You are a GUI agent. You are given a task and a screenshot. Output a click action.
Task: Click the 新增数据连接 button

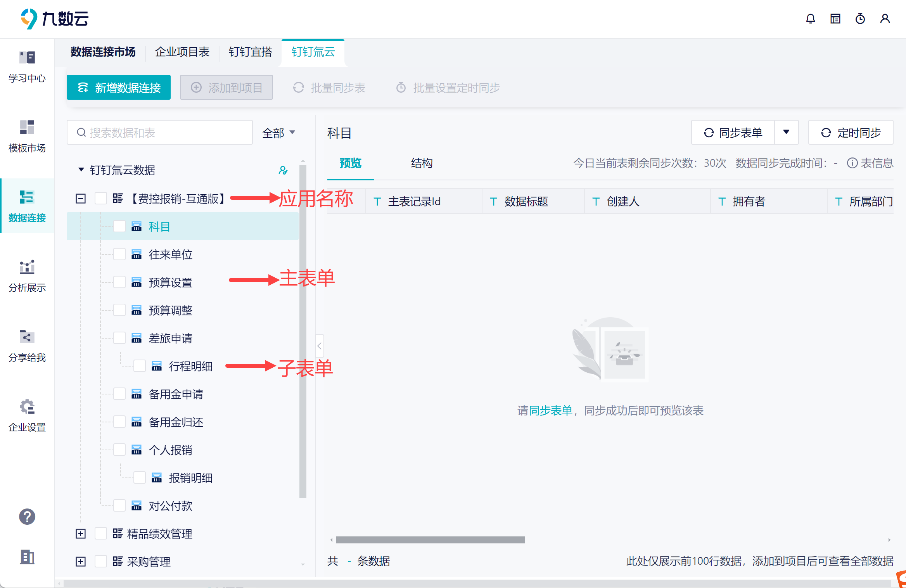pyautogui.click(x=119, y=88)
